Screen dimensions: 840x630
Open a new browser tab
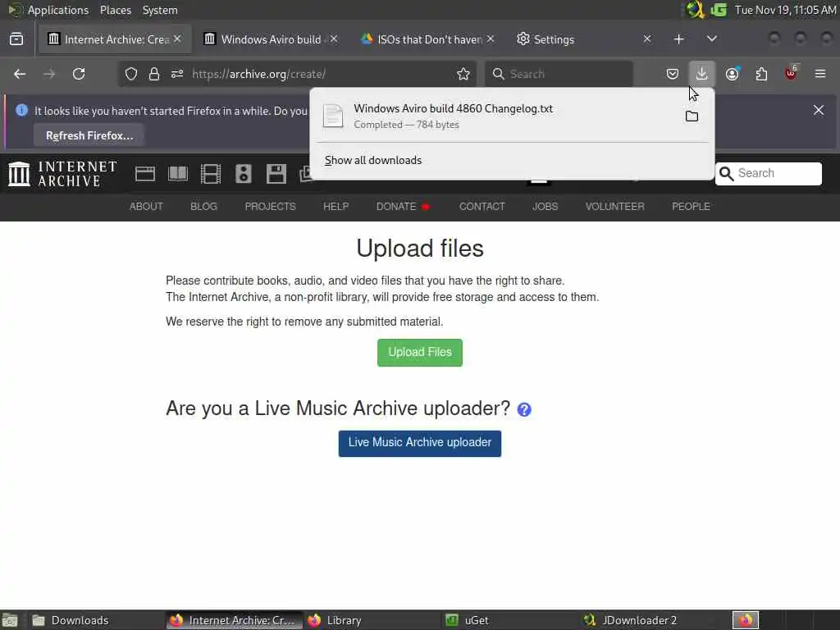[x=678, y=39]
